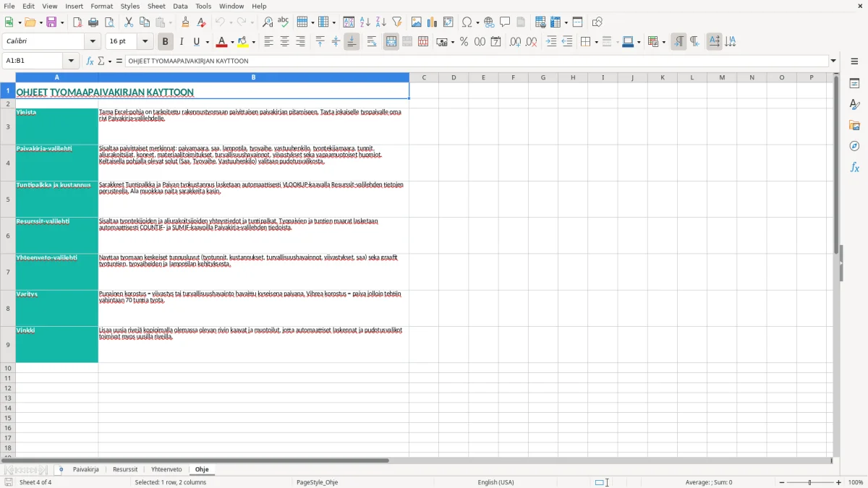Click the 100% zoom level

coord(856,482)
